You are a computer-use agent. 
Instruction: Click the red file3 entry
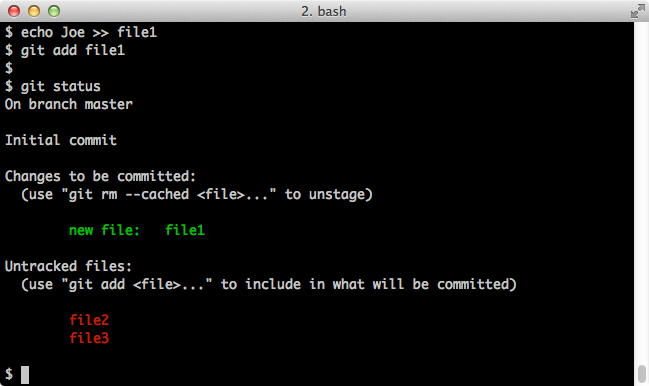(89, 338)
